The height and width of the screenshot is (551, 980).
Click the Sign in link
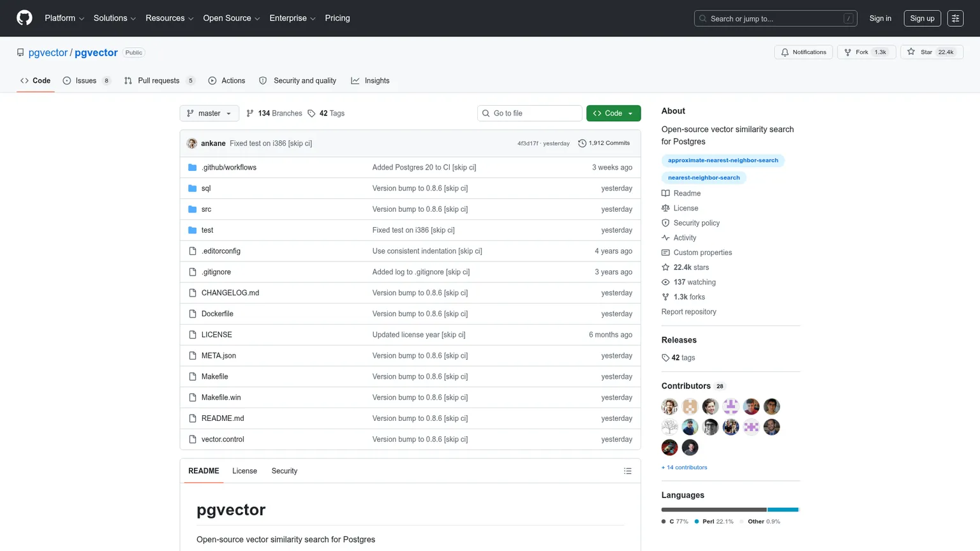pyautogui.click(x=880, y=18)
